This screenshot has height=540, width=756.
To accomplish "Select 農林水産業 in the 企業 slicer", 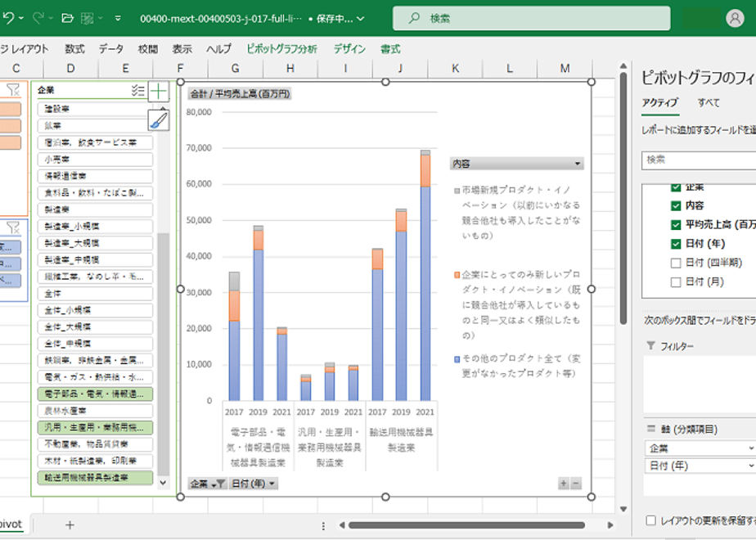I will (95, 411).
